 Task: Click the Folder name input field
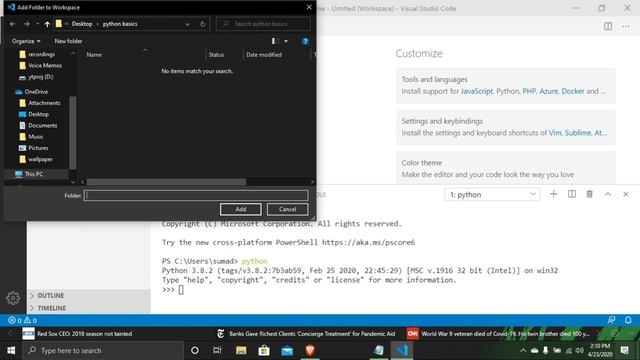click(196, 196)
